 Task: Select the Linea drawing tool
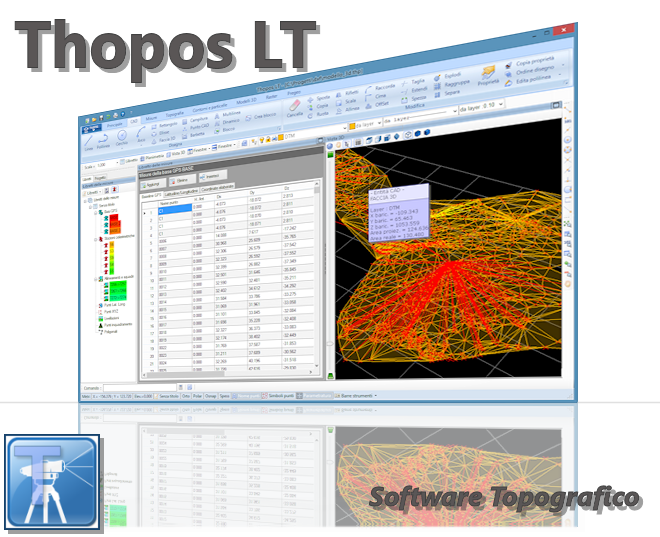pos(89,144)
